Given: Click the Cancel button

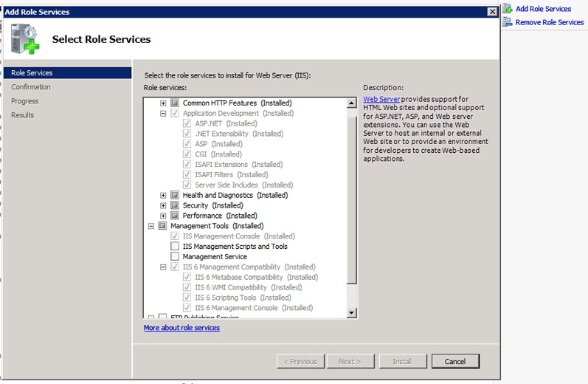Looking at the screenshot, I should point(455,361).
